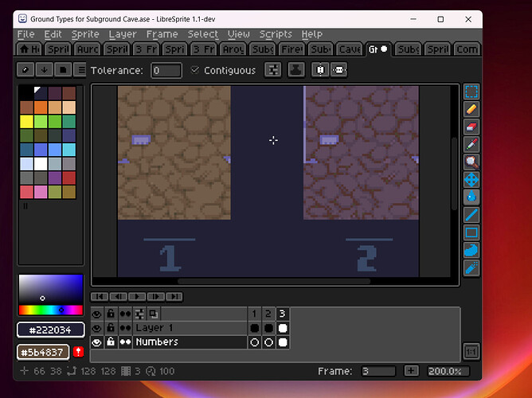
Task: Select the Layer 1 name row
Action: (x=190, y=328)
